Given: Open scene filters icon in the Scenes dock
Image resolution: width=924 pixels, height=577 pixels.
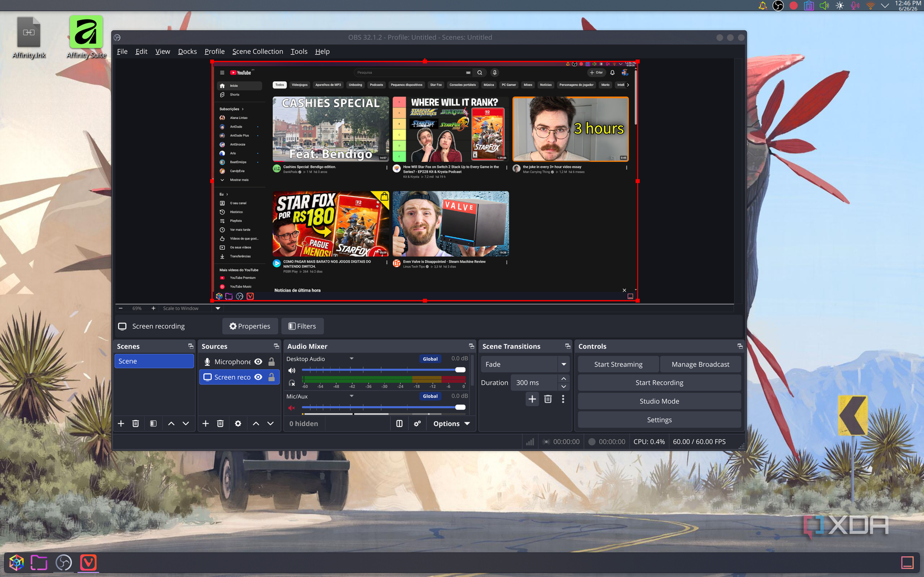Looking at the screenshot, I should click(x=153, y=424).
